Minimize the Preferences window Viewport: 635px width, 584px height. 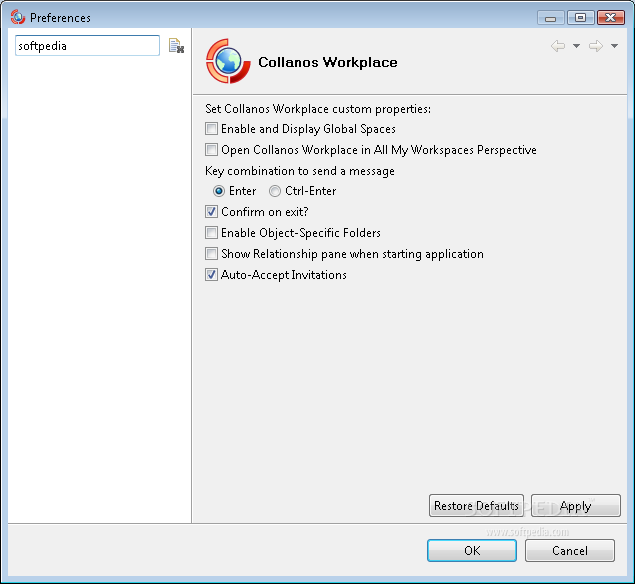pyautogui.click(x=550, y=18)
